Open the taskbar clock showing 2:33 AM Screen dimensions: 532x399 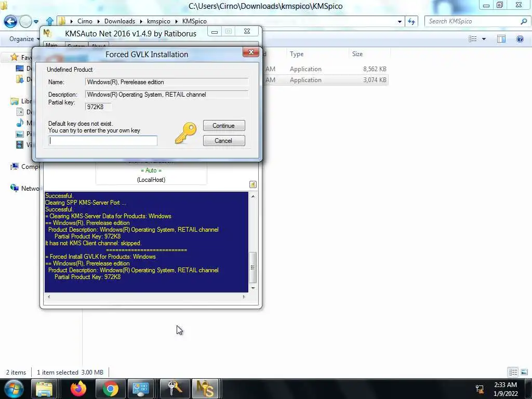(506, 389)
